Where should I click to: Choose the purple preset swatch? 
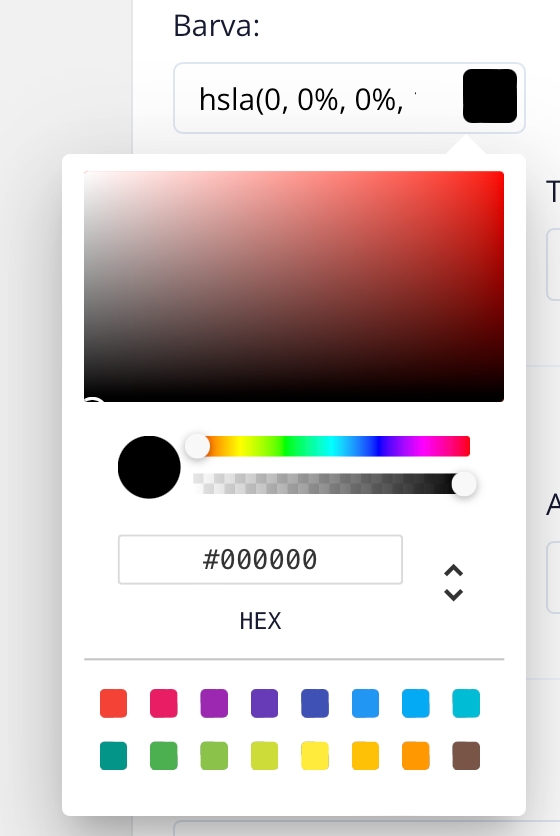[x=214, y=703]
